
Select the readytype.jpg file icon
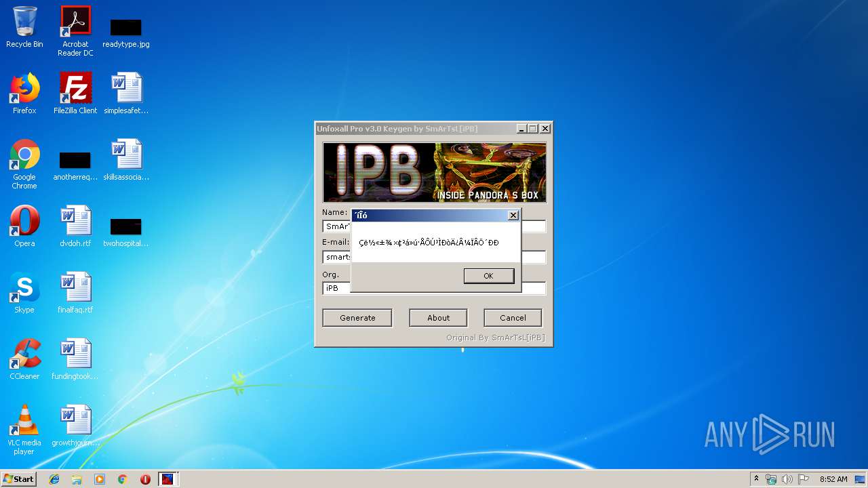tap(126, 33)
